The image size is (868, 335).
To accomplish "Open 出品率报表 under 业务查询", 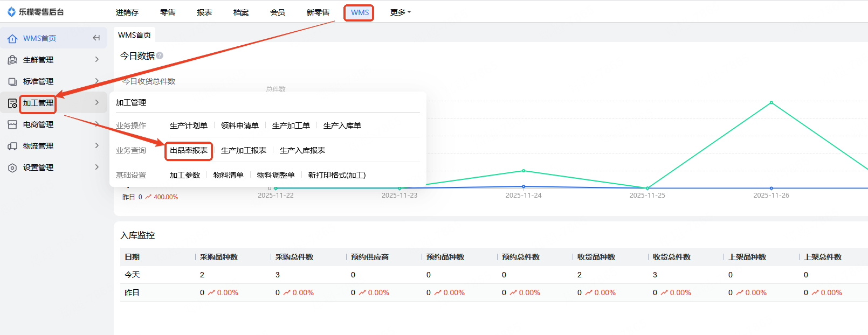I will tap(189, 150).
